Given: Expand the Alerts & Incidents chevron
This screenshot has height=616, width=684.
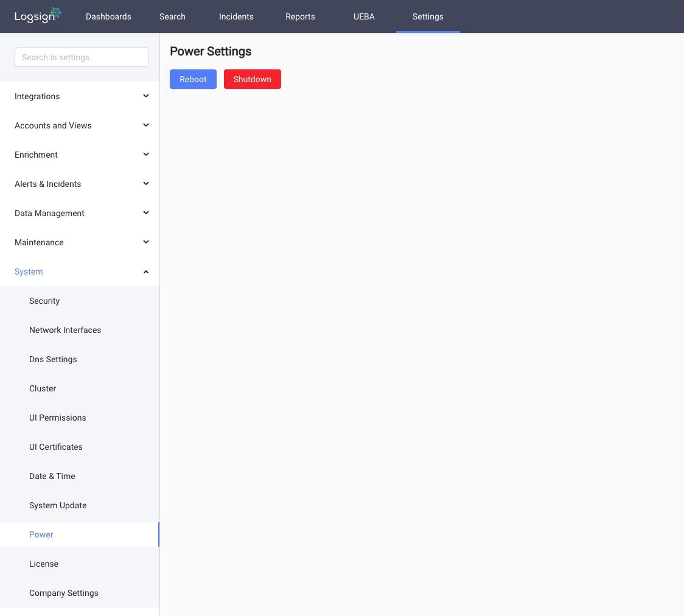Looking at the screenshot, I should [146, 184].
